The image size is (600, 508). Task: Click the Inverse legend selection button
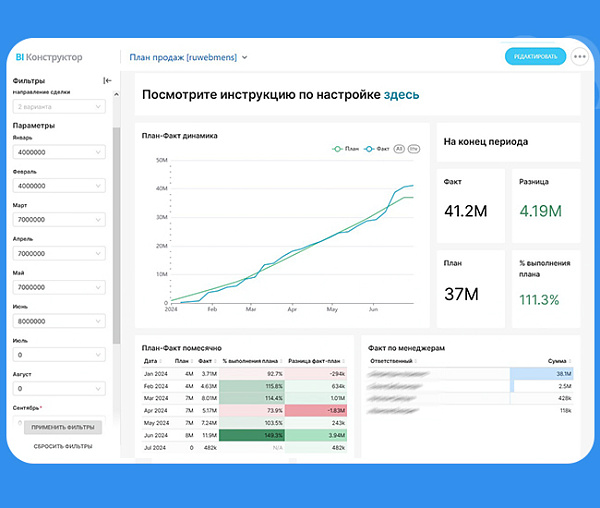coord(414,149)
